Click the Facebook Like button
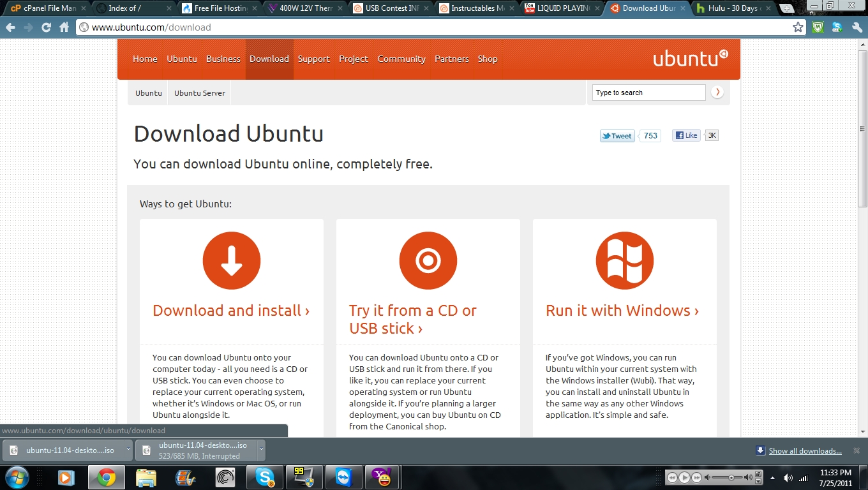The width and height of the screenshot is (868, 490). 686,135
